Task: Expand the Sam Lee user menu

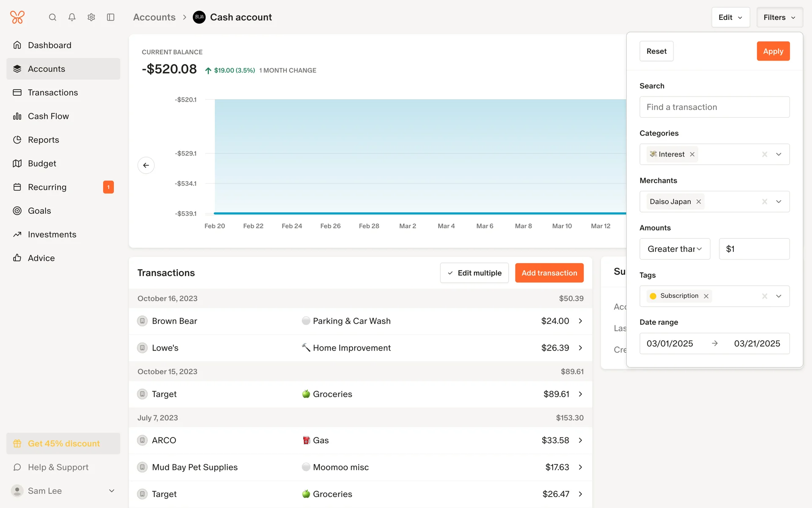Action: 112,491
